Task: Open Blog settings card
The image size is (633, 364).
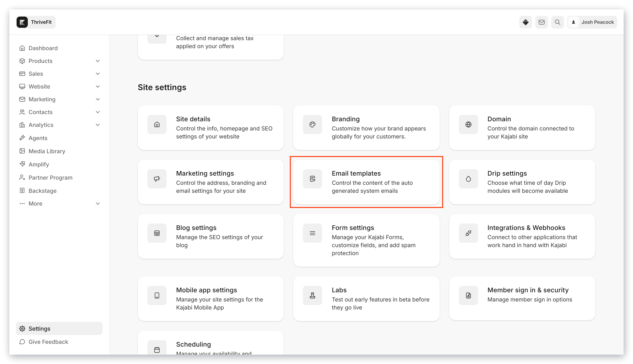Action: tap(211, 236)
